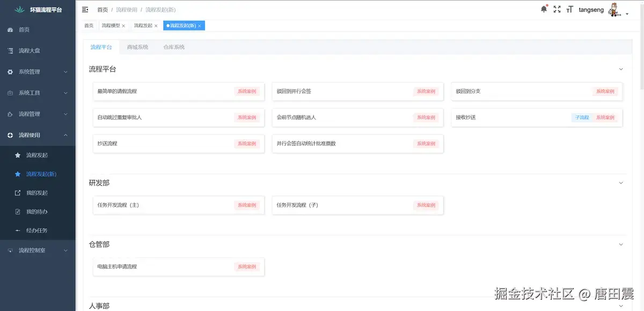Click the 系统管理 gear icon
The width and height of the screenshot is (644, 311).
[10, 71]
